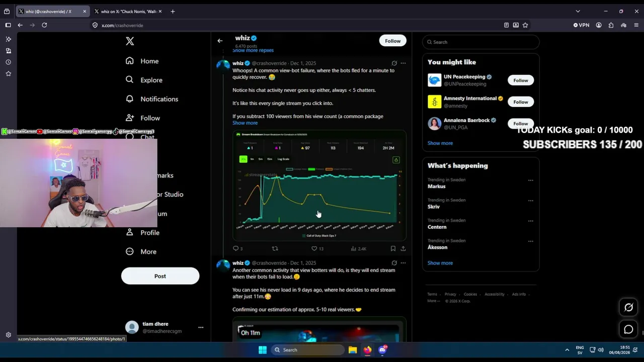644x362 pixels.
Task: Open the browser account profile icon
Action: [x=599, y=25]
